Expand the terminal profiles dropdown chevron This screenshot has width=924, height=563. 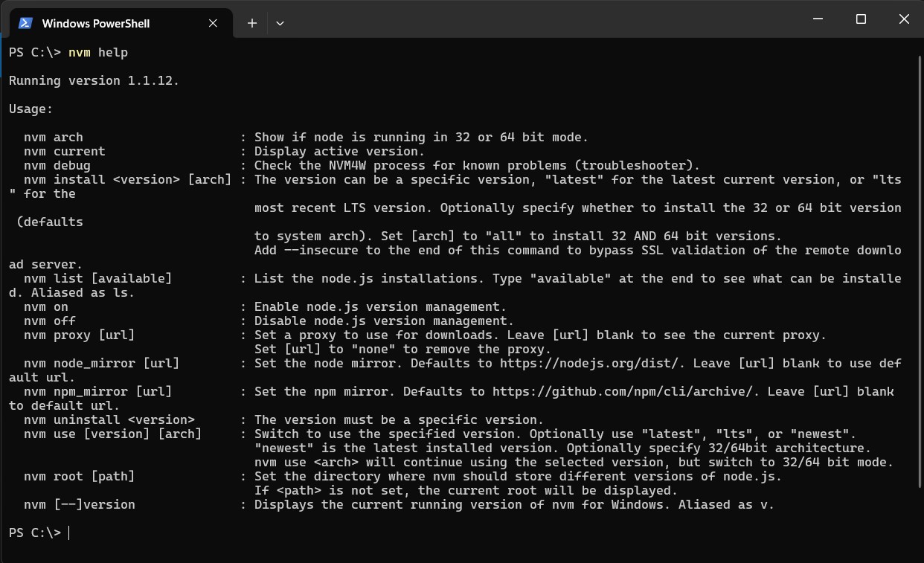point(280,23)
